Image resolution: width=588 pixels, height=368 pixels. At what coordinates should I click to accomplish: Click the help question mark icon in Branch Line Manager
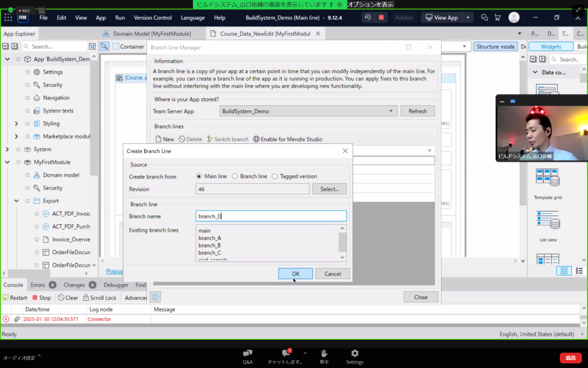tap(155, 297)
